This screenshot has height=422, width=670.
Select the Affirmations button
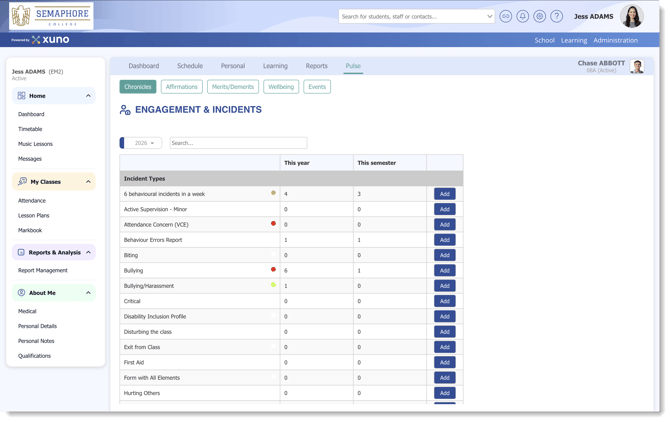pos(182,87)
